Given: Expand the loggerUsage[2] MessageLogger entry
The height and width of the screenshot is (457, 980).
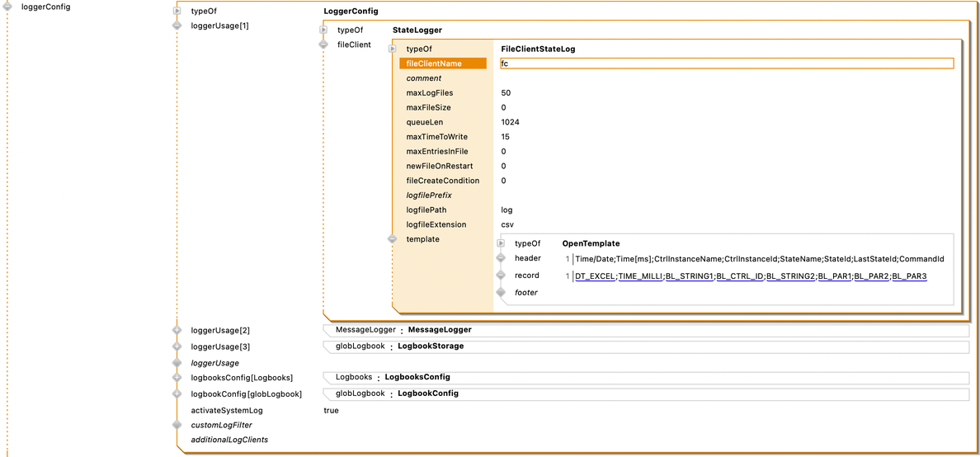Looking at the screenshot, I should [x=177, y=331].
